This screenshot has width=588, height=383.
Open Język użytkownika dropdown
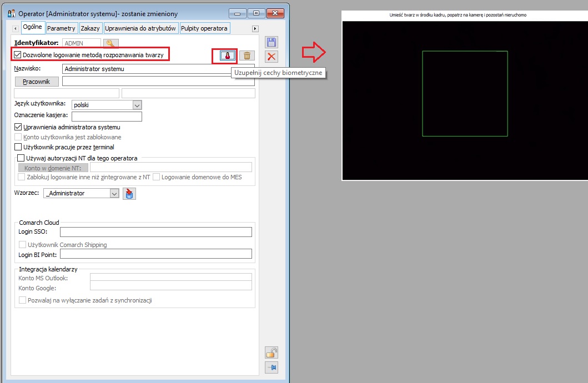point(137,105)
